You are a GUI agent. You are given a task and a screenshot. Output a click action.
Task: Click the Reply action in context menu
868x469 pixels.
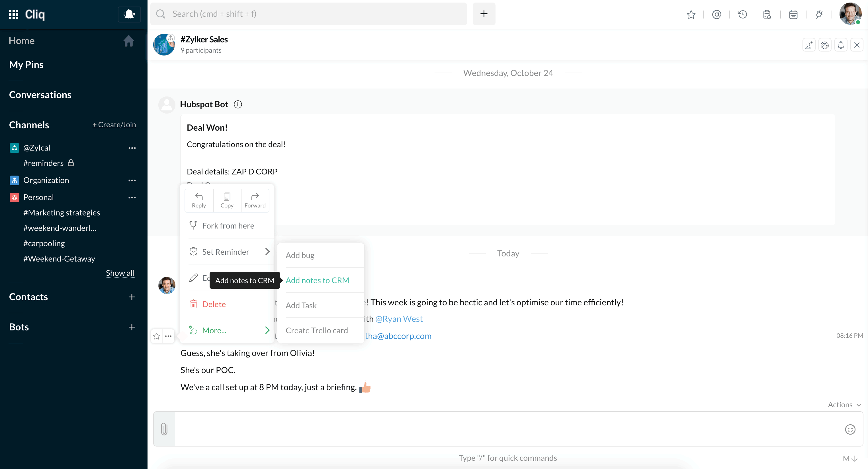point(199,201)
